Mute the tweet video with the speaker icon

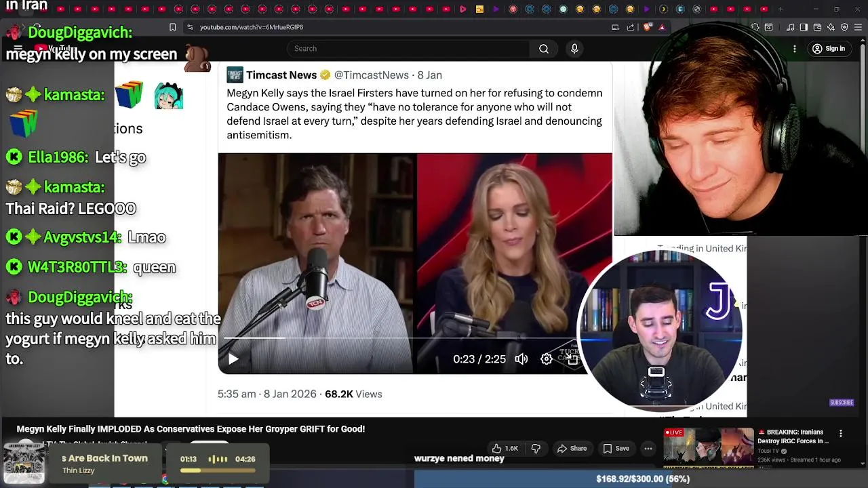(521, 359)
